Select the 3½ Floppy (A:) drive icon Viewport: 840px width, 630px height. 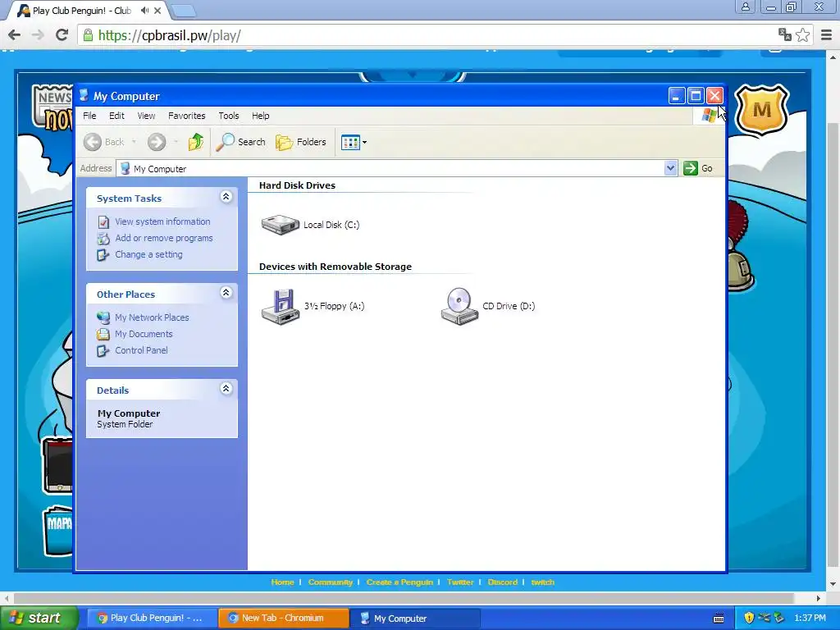[x=281, y=307]
